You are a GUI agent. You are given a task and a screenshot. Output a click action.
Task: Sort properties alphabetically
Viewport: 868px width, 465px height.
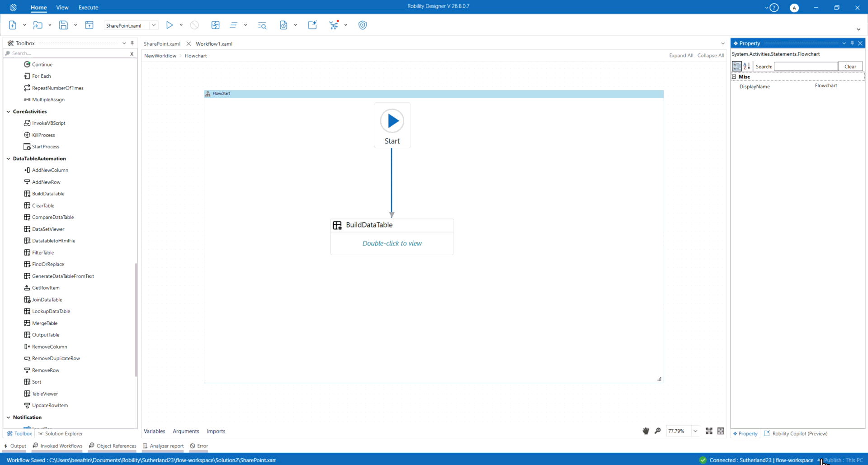pos(747,66)
